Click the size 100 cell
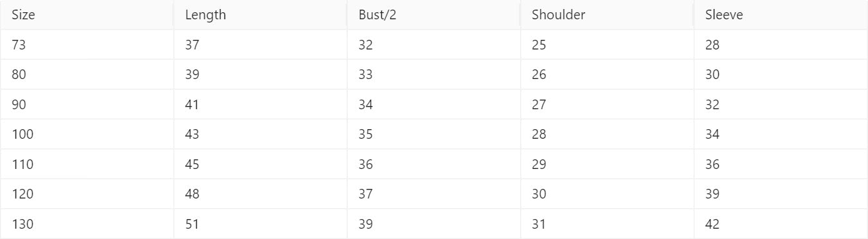Image resolution: width=868 pixels, height=239 pixels. (x=87, y=134)
